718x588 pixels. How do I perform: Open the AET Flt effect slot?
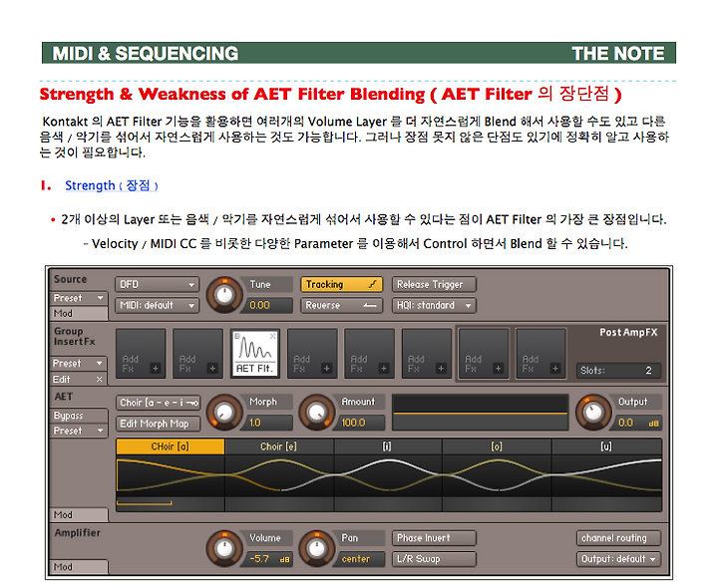[x=255, y=354]
